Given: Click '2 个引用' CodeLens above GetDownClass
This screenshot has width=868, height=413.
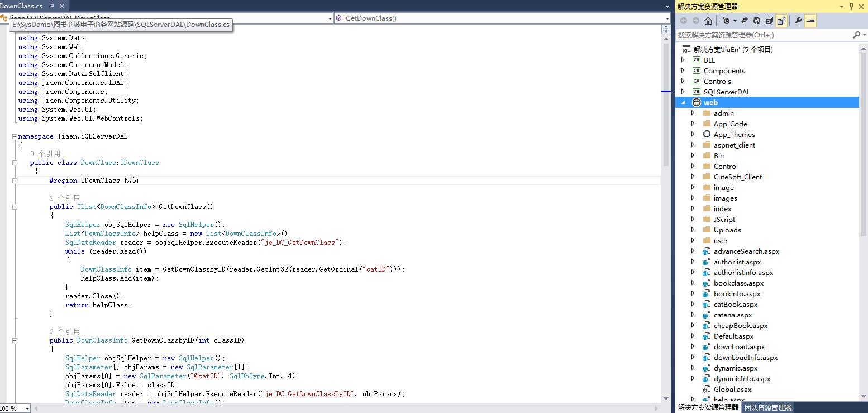Looking at the screenshot, I should (65, 198).
